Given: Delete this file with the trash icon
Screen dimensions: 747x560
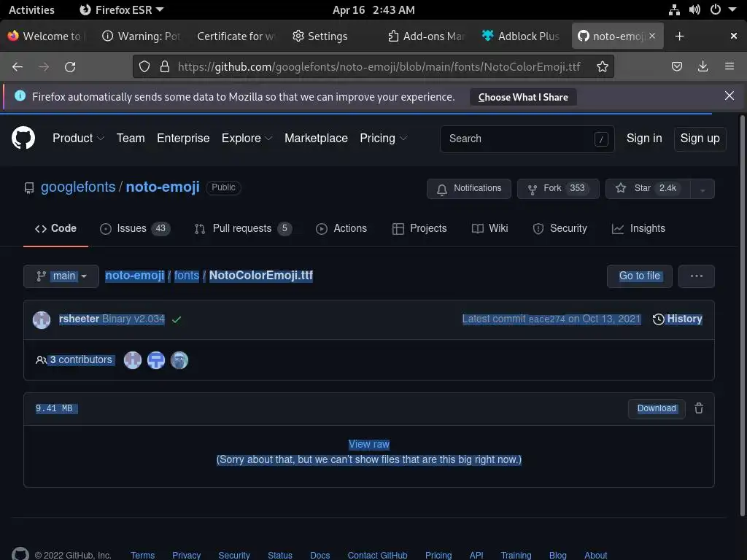Looking at the screenshot, I should (699, 408).
